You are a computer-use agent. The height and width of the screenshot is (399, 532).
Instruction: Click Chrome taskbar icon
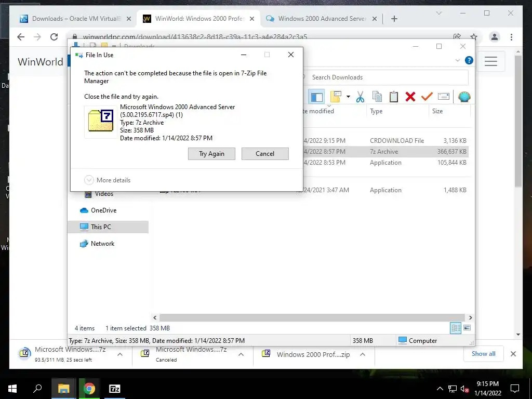[x=89, y=389]
